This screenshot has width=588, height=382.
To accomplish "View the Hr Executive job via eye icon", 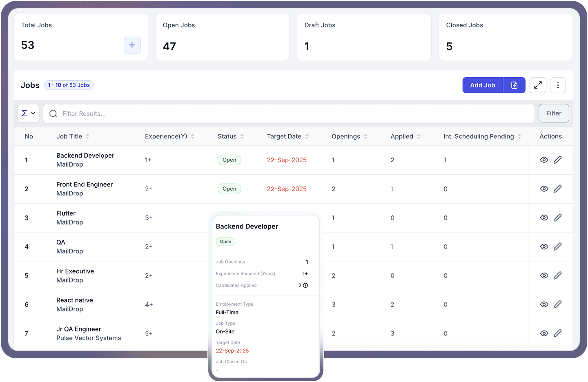I will pos(544,275).
